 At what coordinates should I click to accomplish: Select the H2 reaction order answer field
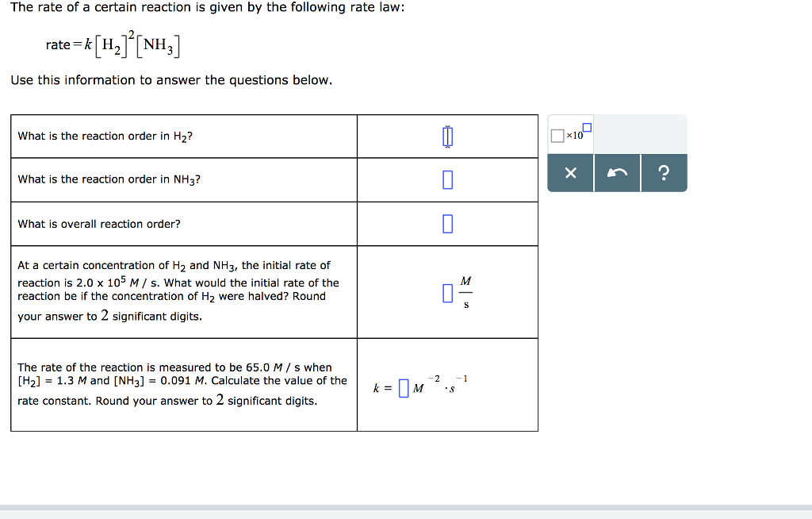(447, 135)
